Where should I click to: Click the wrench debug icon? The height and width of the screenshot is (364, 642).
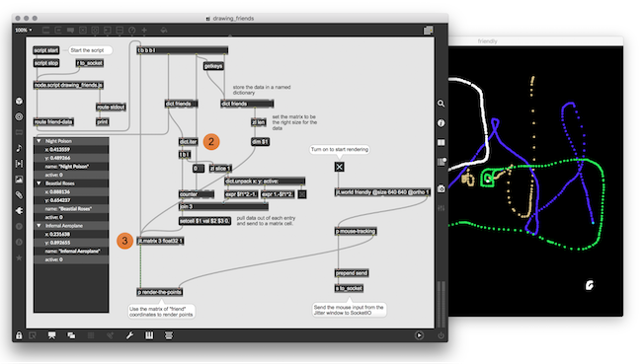[129, 335]
